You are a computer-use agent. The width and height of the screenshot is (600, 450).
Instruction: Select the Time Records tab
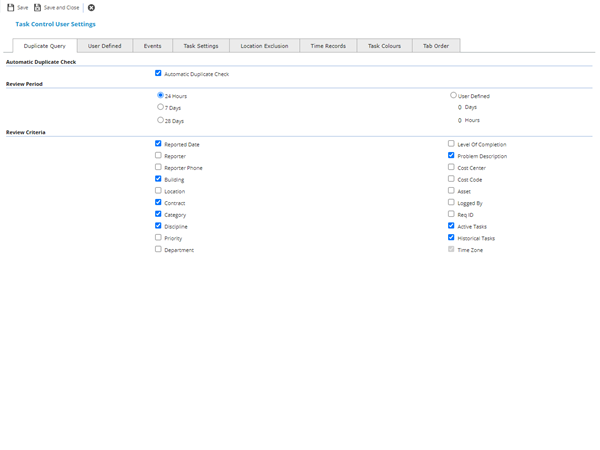(328, 46)
